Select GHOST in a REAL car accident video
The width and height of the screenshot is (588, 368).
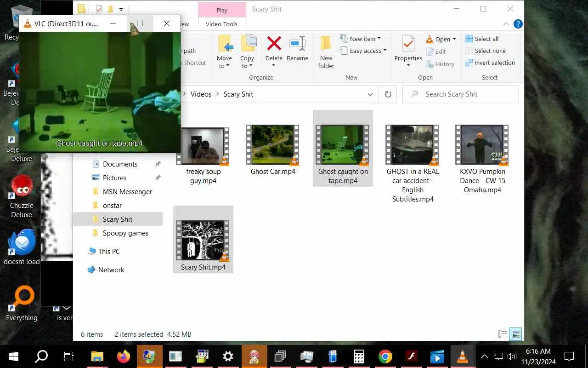coord(413,163)
